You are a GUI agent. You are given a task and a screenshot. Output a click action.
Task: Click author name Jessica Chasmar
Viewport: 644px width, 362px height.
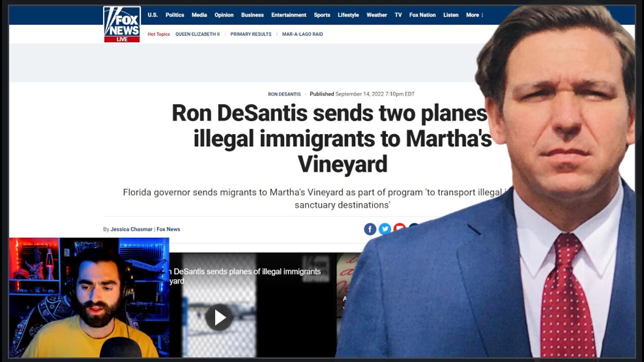[x=131, y=229]
